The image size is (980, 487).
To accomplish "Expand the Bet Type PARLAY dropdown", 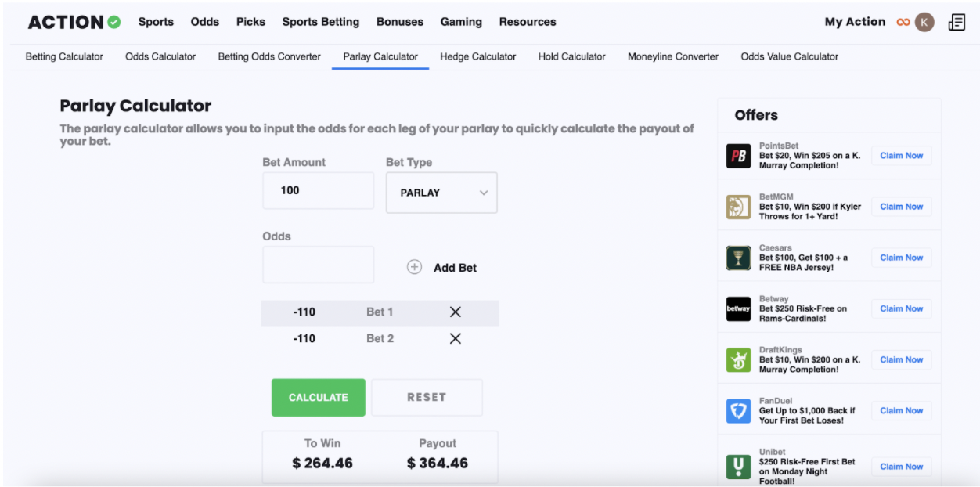I will pyautogui.click(x=441, y=193).
